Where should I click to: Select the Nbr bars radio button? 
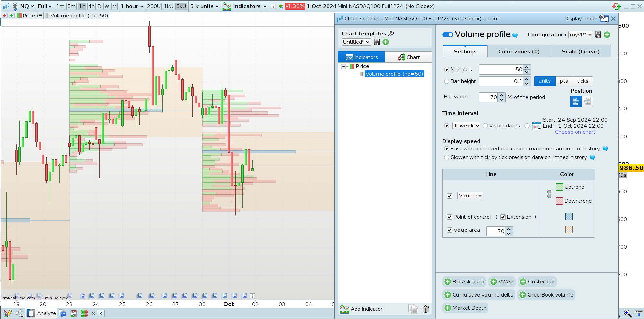coord(447,70)
